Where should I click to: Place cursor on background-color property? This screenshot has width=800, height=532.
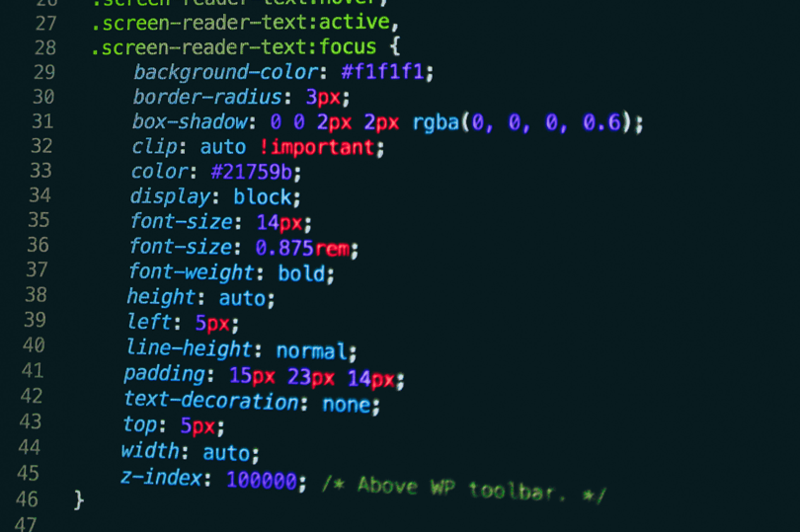coord(226,72)
